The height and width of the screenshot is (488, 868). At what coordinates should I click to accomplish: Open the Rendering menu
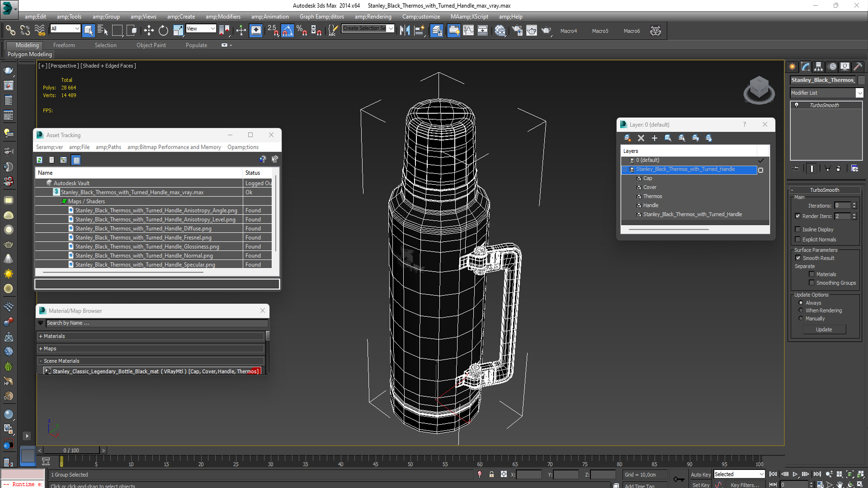point(373,17)
